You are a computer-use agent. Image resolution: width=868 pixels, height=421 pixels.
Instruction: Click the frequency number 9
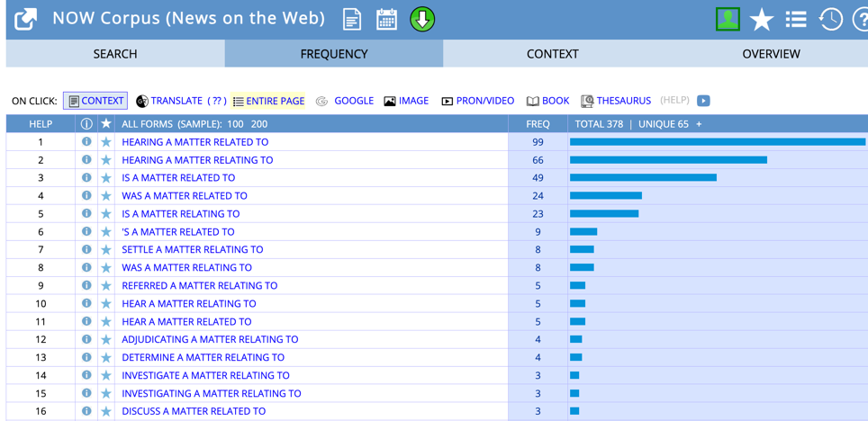[538, 232]
